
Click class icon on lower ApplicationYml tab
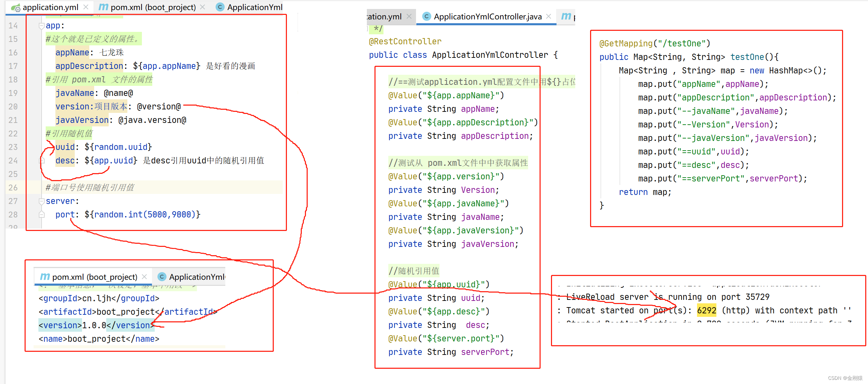(x=162, y=277)
